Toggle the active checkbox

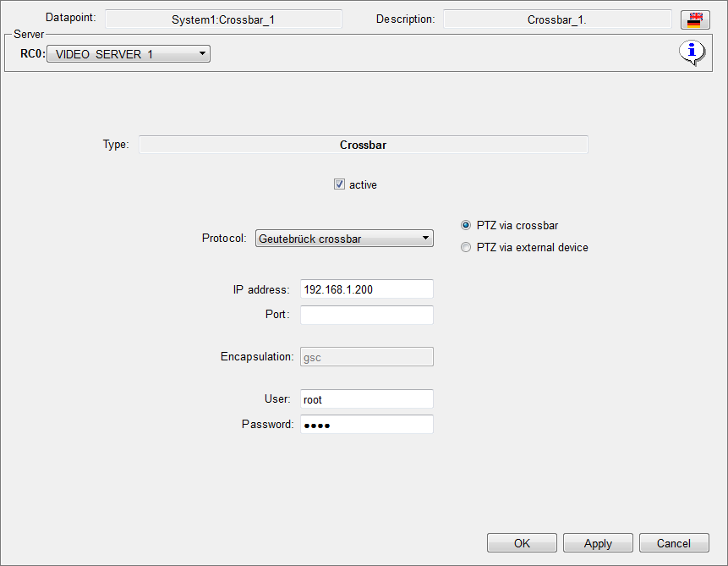coord(340,184)
